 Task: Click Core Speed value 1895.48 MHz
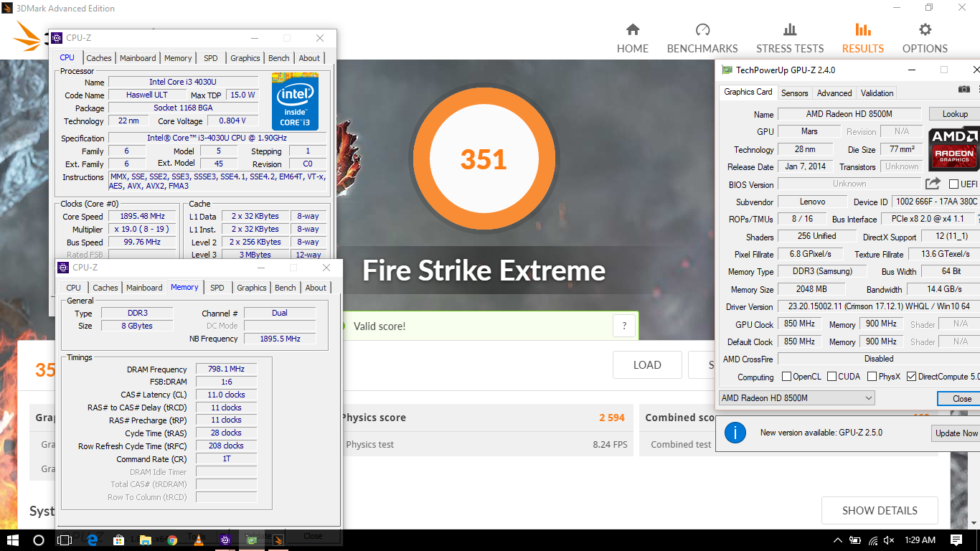point(143,217)
